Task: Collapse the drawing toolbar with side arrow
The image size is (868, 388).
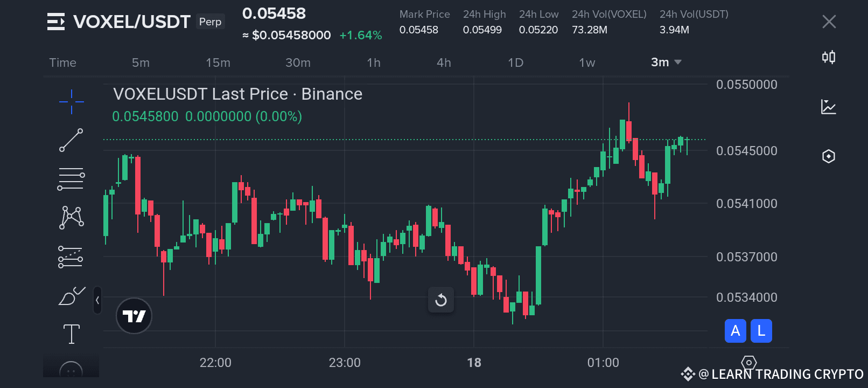Action: coord(97,300)
